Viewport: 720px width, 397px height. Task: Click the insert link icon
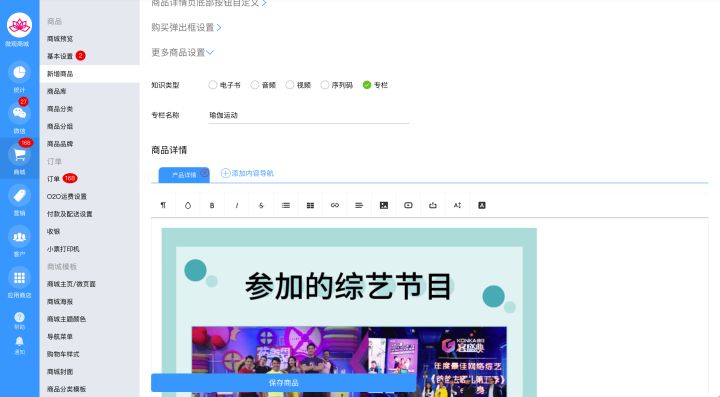coord(335,205)
